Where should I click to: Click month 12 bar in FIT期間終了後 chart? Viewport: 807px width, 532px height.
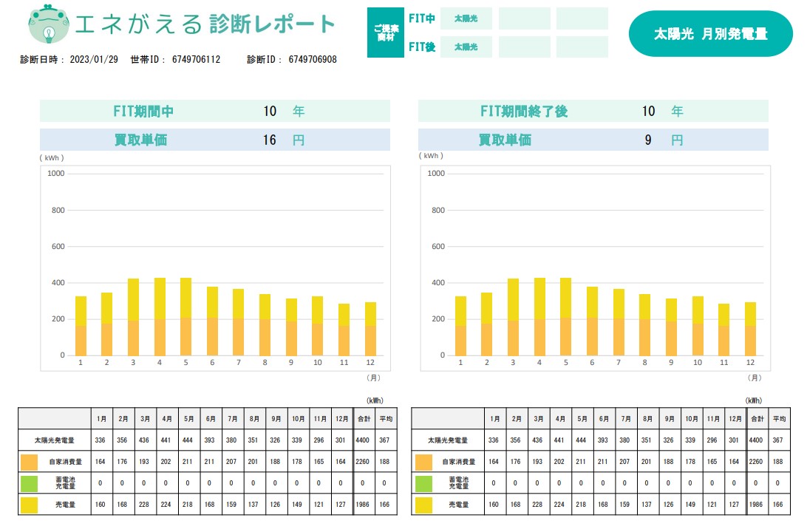(750, 329)
